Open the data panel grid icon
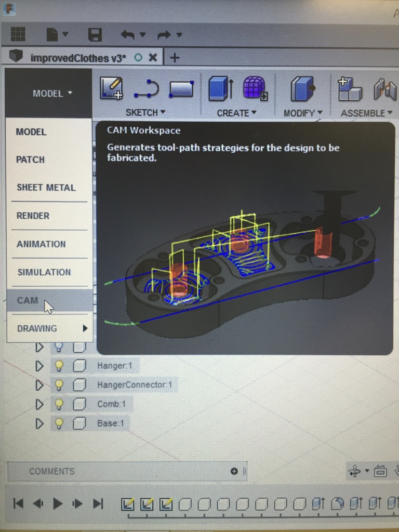This screenshot has width=399, height=532. click(18, 34)
